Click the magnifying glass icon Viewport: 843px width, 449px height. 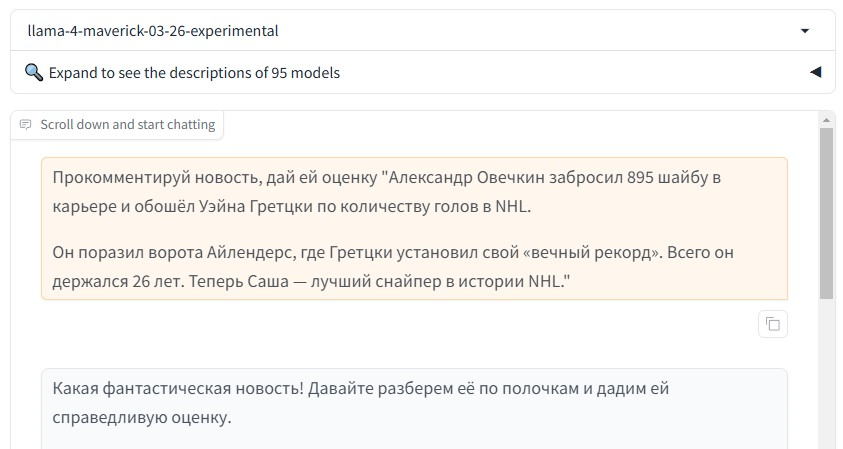pyautogui.click(x=34, y=72)
